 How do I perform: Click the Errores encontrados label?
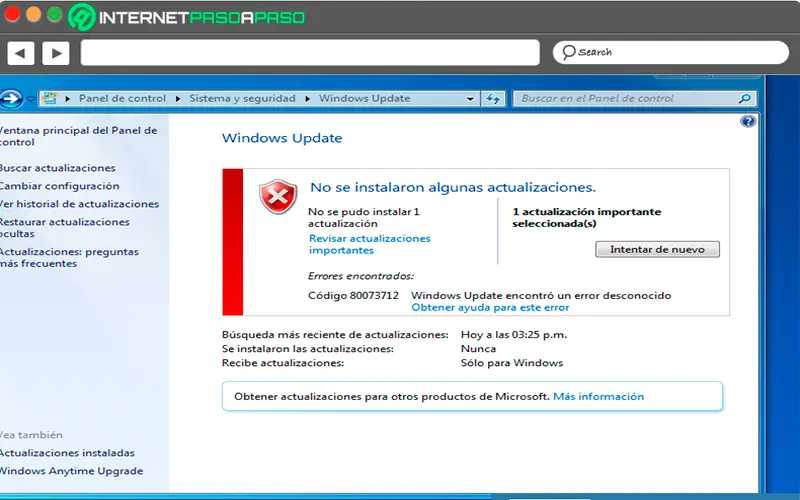point(361,276)
